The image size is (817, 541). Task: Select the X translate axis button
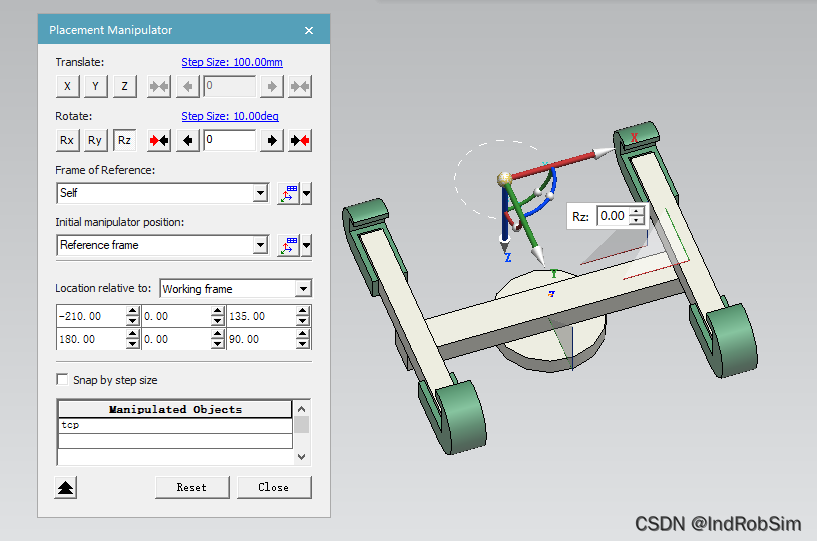(67, 86)
